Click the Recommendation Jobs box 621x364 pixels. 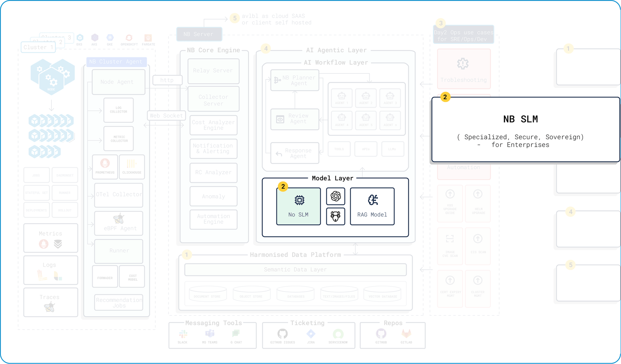pyautogui.click(x=119, y=303)
